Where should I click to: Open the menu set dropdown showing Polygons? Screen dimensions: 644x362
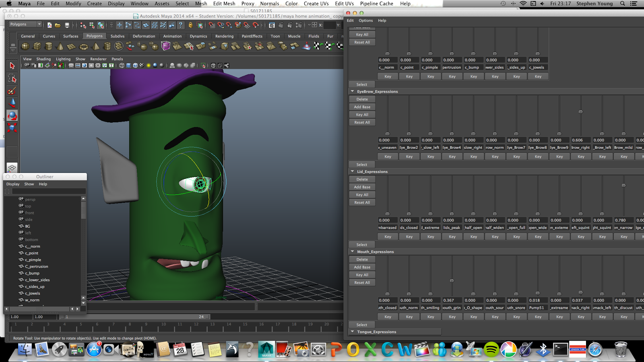24,24
